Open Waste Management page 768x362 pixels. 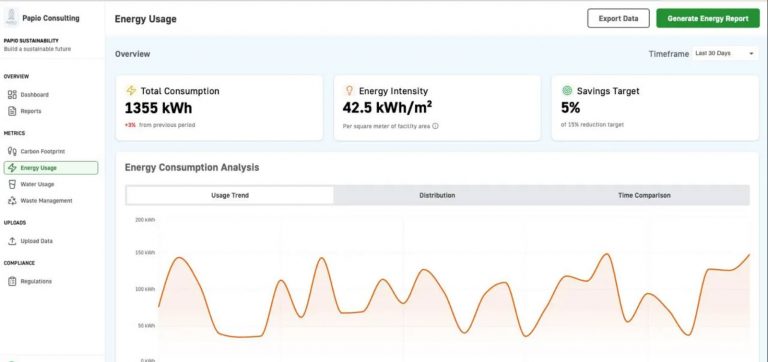tap(51, 201)
